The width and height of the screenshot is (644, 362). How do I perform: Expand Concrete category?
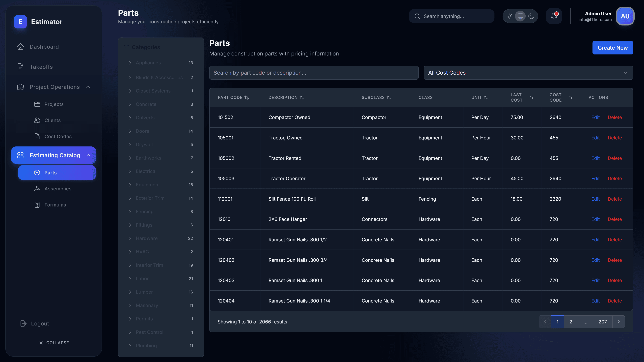[x=130, y=104]
